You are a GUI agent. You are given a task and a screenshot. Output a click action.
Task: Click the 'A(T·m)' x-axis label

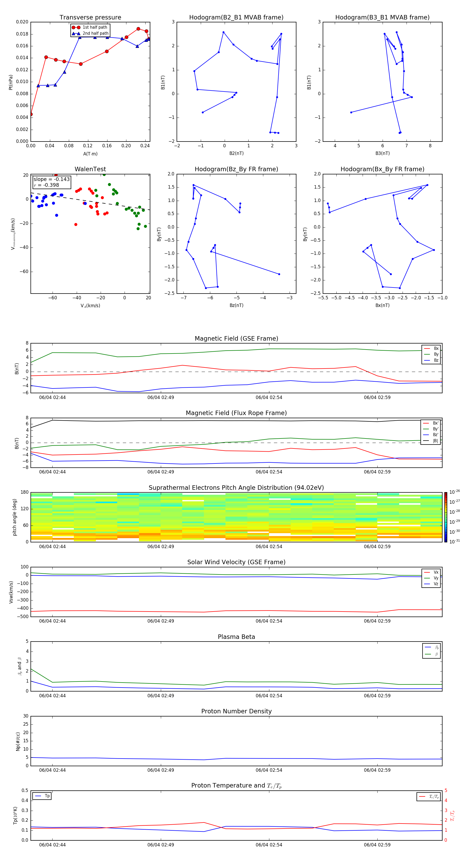[90, 154]
